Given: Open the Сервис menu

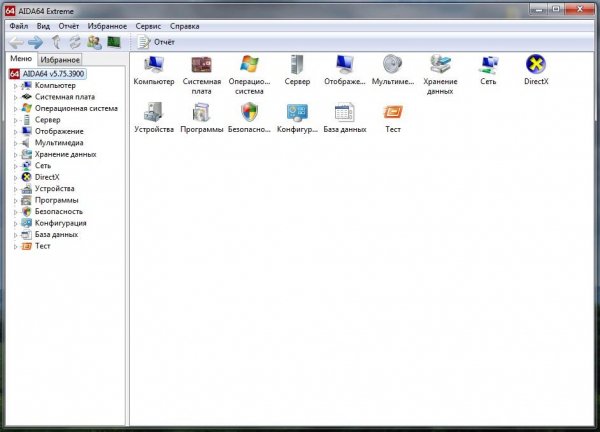Looking at the screenshot, I should (x=148, y=26).
